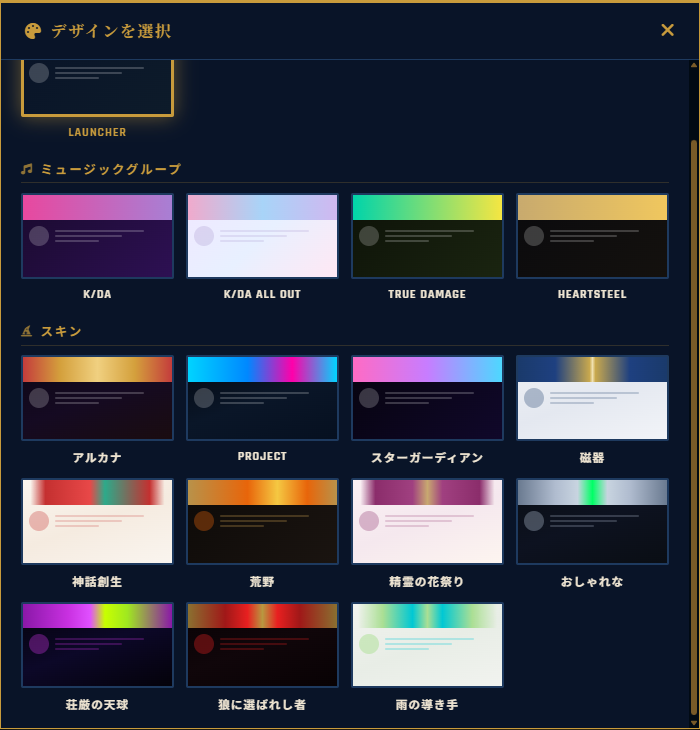Choose the 荘厳の天球 theme

(x=97, y=645)
